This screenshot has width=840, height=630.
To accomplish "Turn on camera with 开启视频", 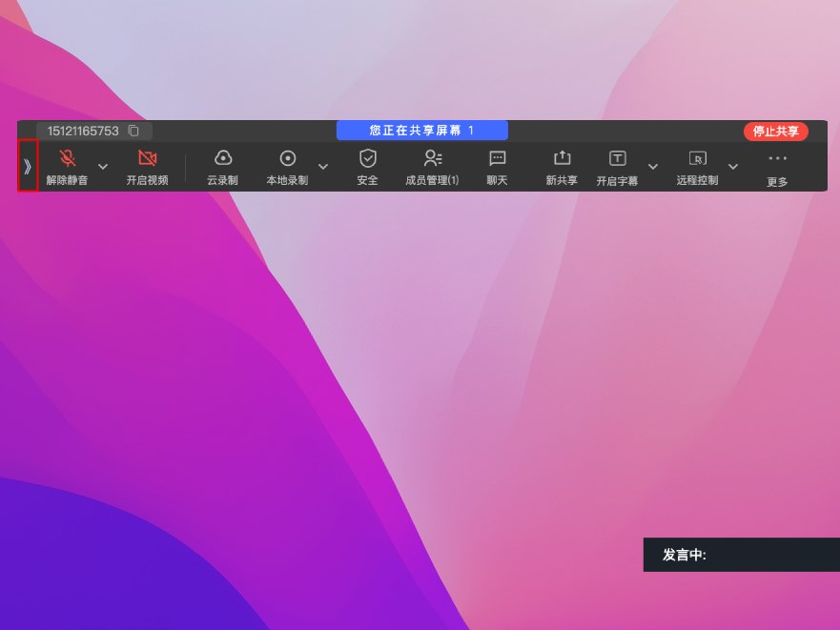I will point(148,167).
